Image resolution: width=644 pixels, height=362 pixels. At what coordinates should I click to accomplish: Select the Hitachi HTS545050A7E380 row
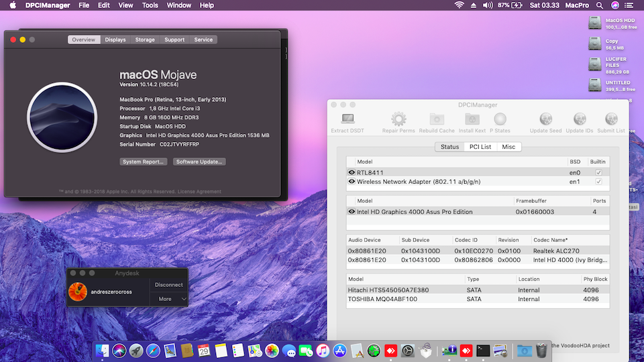[478, 290]
